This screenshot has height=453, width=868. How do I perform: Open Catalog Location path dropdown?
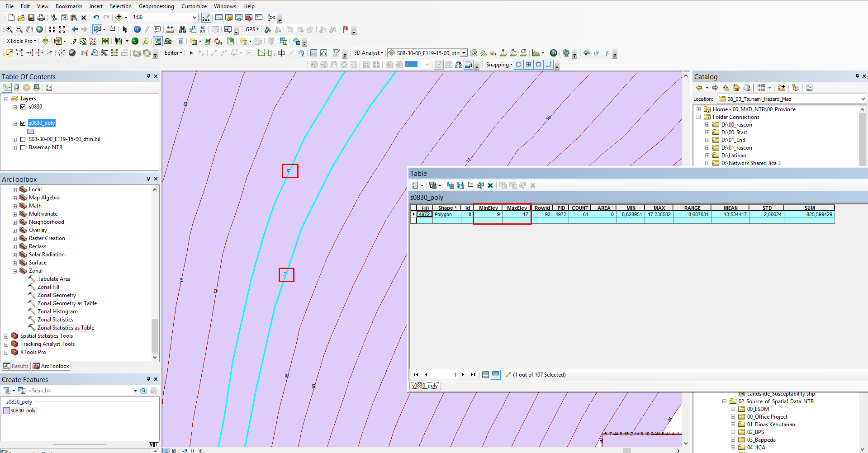863,99
